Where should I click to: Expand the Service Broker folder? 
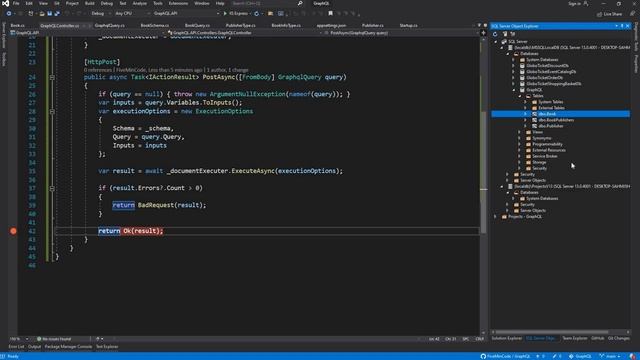click(520, 156)
